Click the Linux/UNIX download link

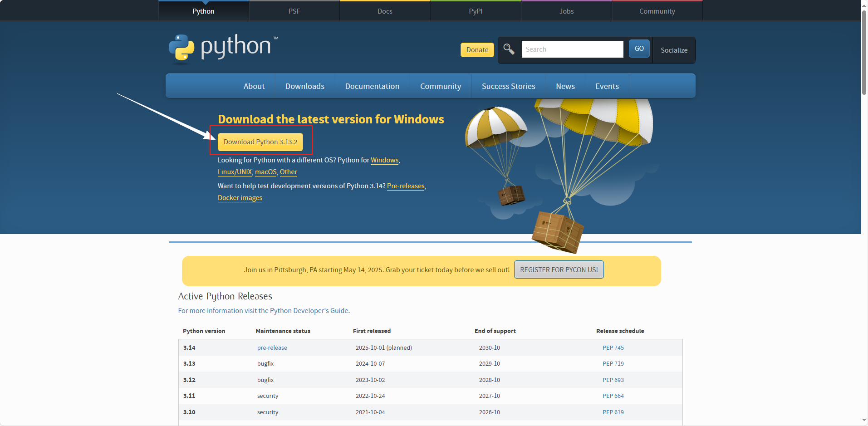point(235,172)
